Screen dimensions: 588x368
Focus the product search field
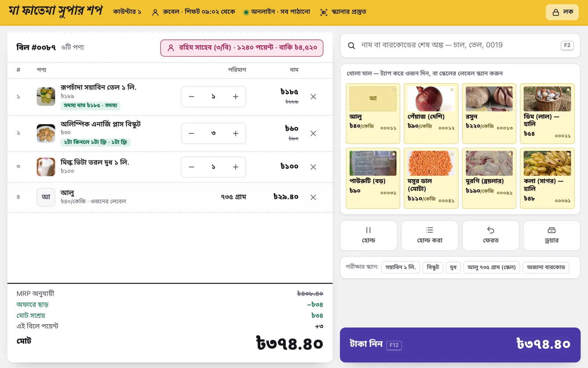coord(460,45)
